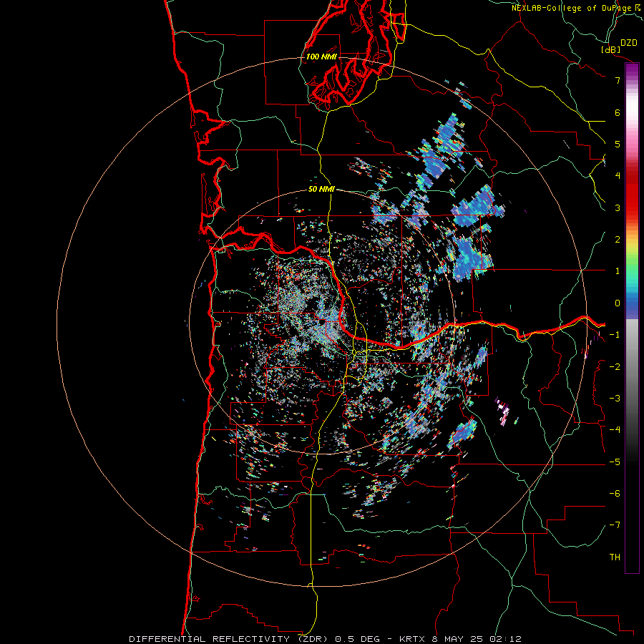Viewport: 644px width, 644px height.
Task: Click the red band of the color bar
Action: click(x=632, y=193)
